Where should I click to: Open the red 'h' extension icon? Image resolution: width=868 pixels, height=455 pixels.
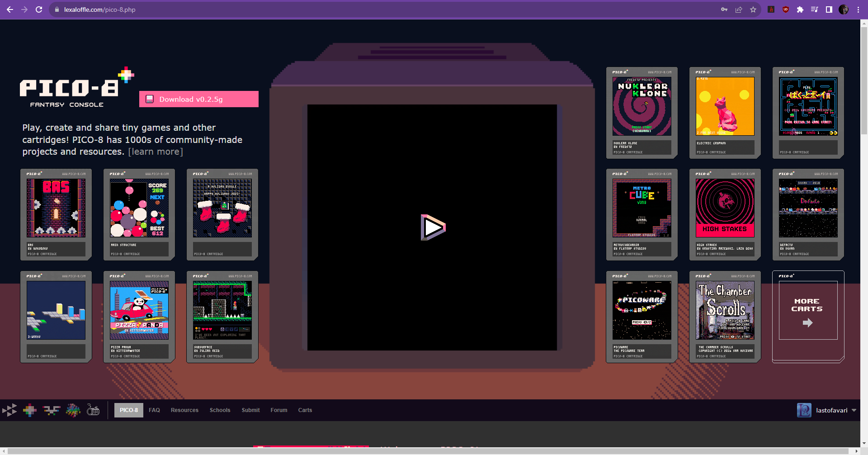click(x=771, y=9)
